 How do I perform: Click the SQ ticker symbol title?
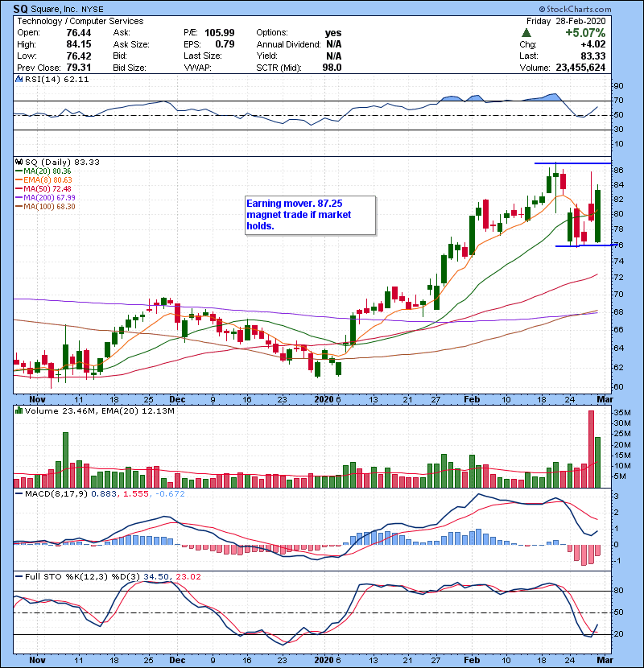tap(20, 9)
